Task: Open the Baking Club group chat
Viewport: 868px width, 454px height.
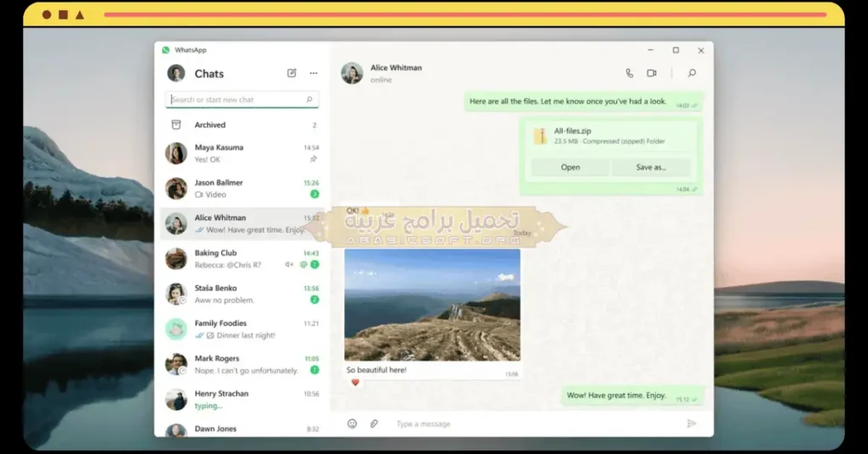Action: (x=242, y=259)
